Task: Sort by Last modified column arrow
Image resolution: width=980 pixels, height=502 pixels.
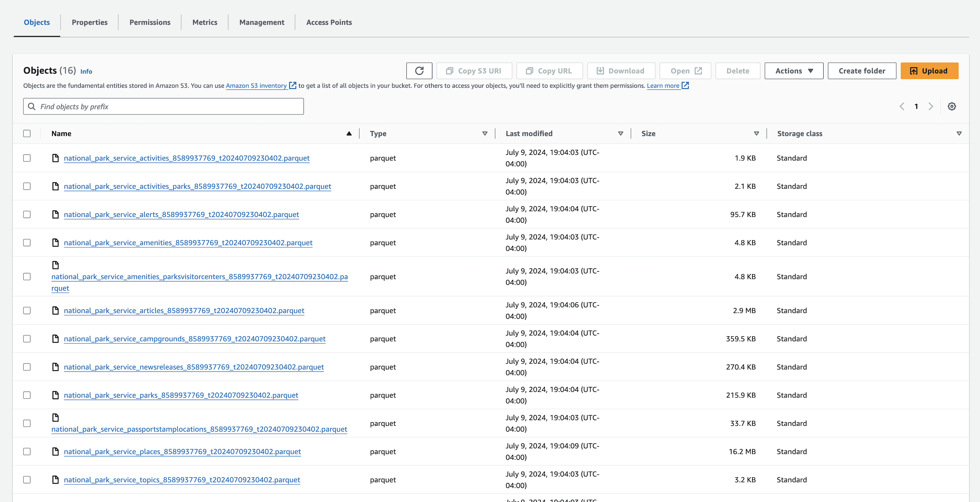Action: pyautogui.click(x=621, y=134)
